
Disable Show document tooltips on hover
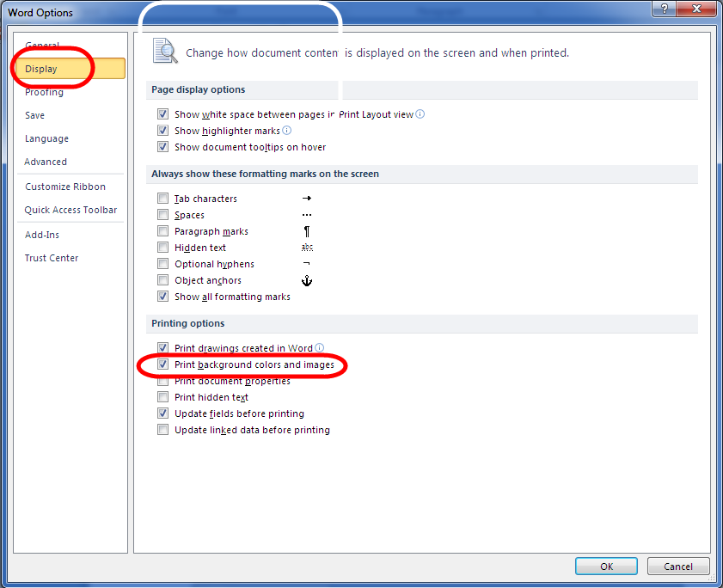pos(162,147)
